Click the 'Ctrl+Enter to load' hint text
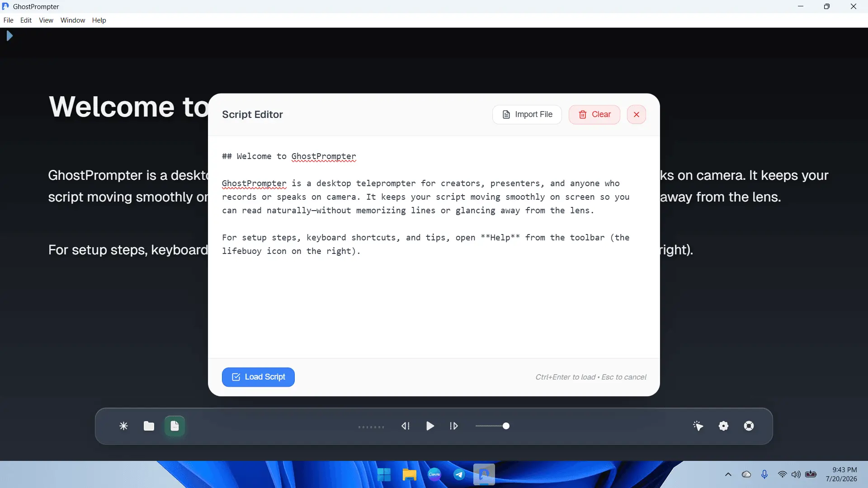Viewport: 868px width, 488px height. [x=565, y=377]
